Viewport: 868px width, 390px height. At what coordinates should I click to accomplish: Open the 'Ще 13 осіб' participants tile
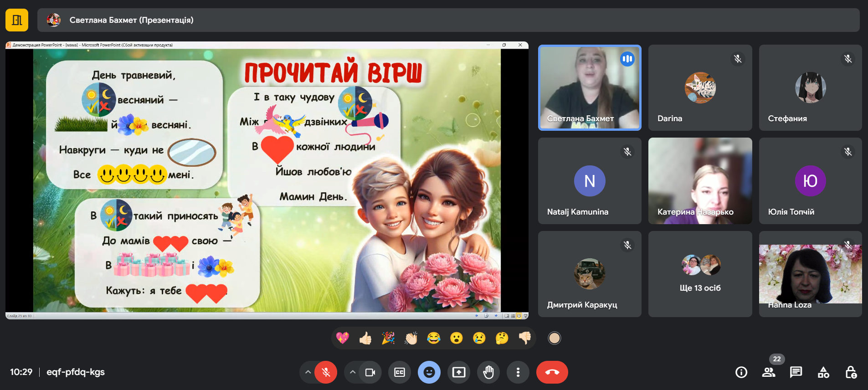click(x=700, y=274)
